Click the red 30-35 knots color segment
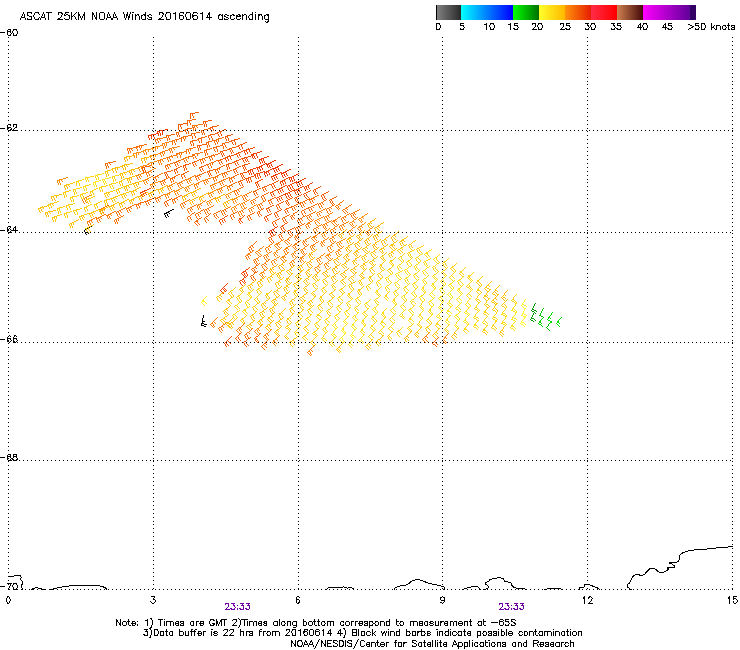This screenshot has height=650, width=740. pyautogui.click(x=604, y=12)
